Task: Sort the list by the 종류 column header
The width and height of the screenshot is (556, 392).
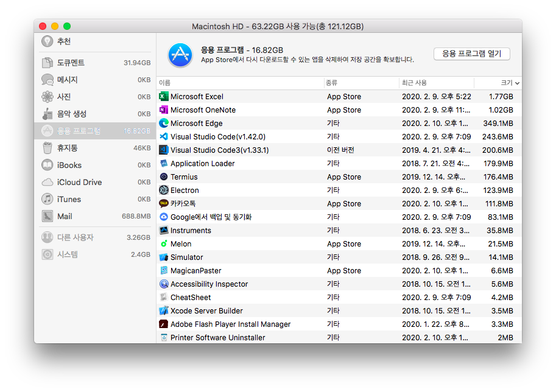Action: point(362,83)
